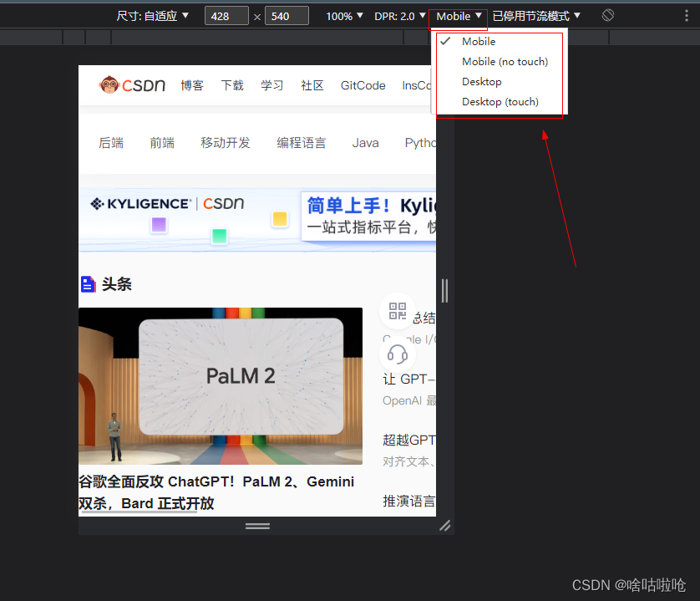Select the Java category tab
The height and width of the screenshot is (601, 700).
point(365,143)
